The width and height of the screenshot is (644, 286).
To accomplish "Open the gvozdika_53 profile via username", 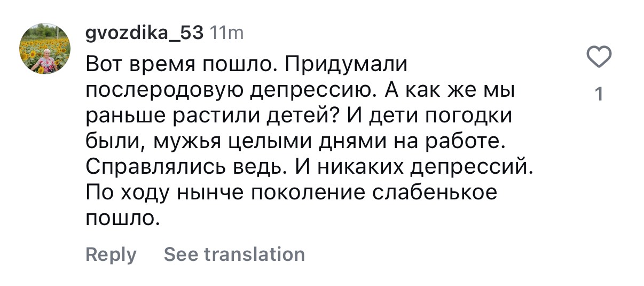I will pos(144,33).
